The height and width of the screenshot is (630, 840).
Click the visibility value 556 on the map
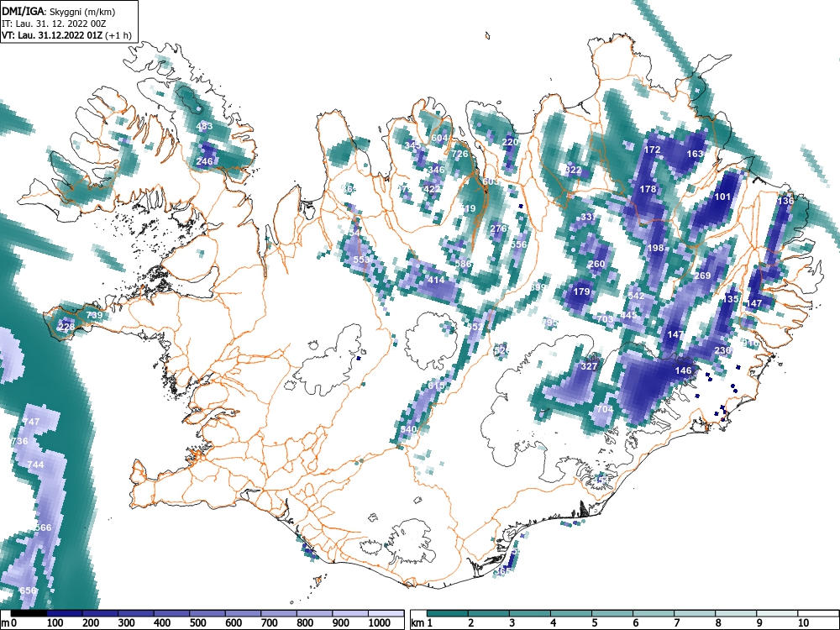[x=518, y=244]
